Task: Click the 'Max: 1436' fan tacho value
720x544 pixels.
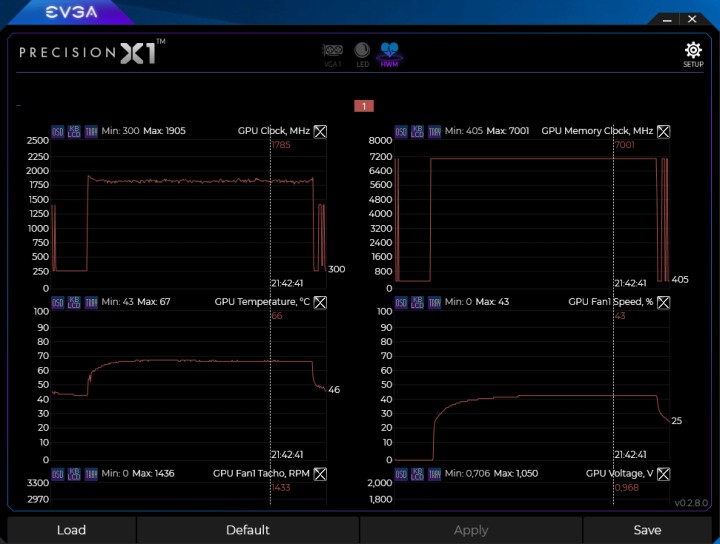Action: coord(153,473)
